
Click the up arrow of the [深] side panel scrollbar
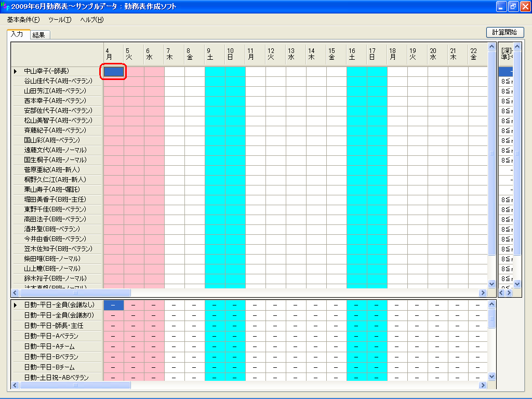(517, 46)
